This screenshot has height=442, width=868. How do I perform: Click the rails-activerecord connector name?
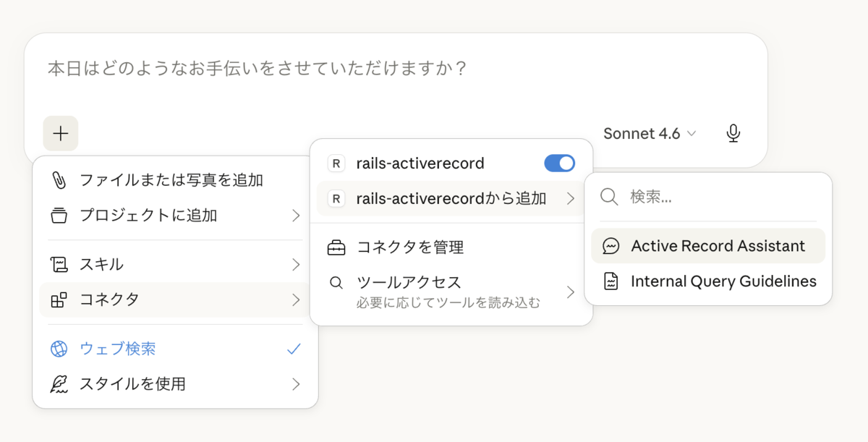point(420,163)
